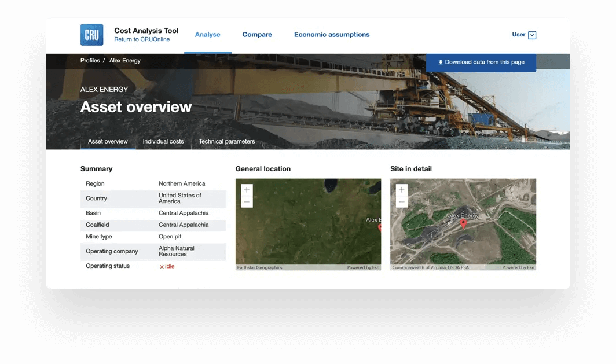Screen dimensions: 616x364
Task: Zoom in on Site in detail map
Action: coord(402,190)
